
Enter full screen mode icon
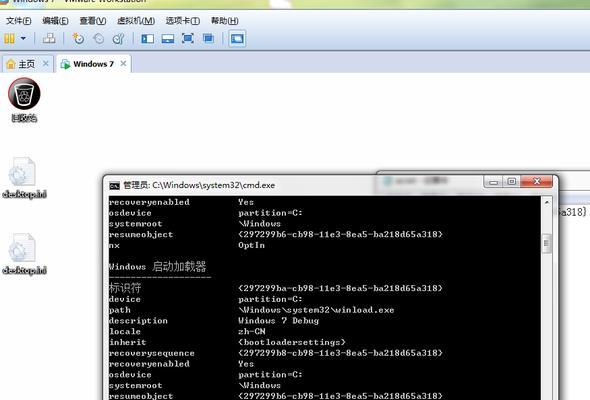coord(188,38)
